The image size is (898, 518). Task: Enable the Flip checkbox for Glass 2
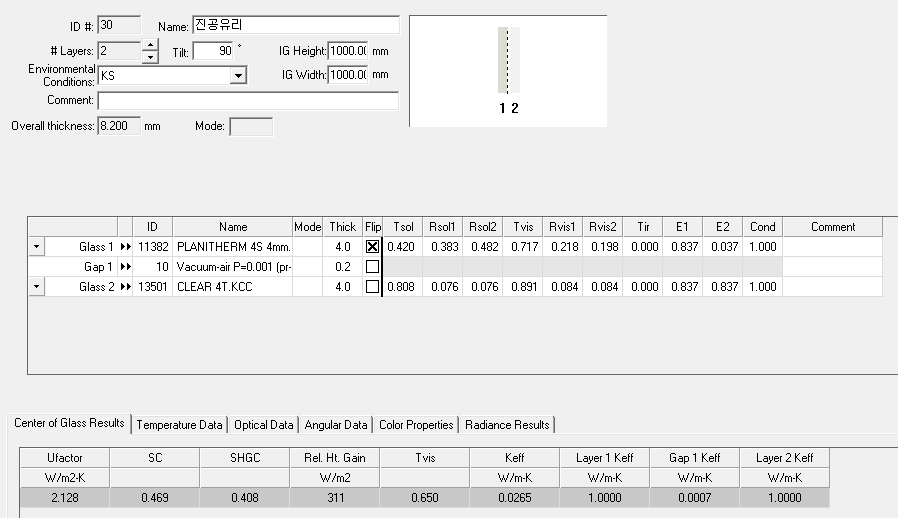373,287
